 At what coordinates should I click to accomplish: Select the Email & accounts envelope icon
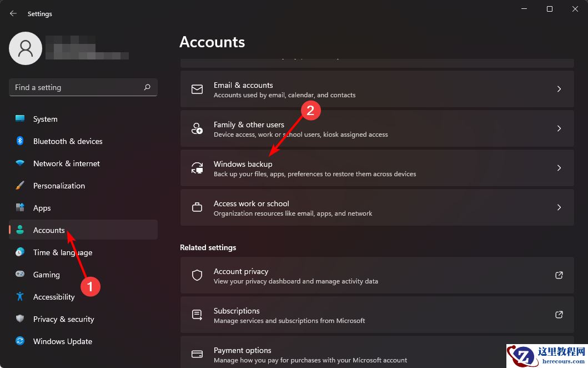click(x=197, y=89)
